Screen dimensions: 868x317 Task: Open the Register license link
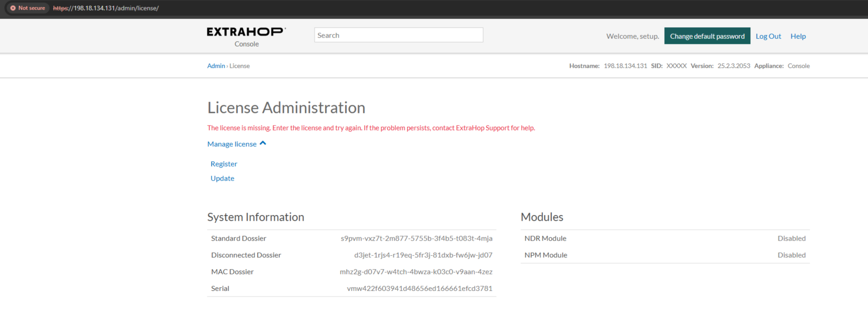click(x=224, y=164)
